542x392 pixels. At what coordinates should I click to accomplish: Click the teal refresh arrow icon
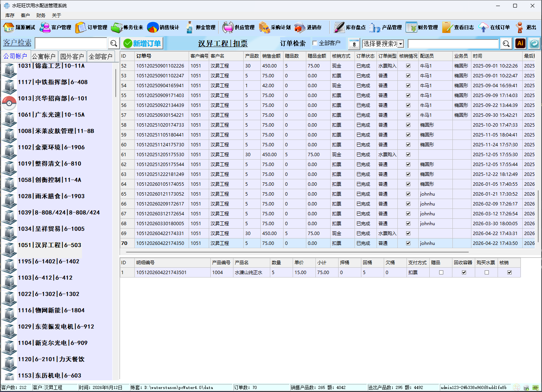tap(534, 44)
